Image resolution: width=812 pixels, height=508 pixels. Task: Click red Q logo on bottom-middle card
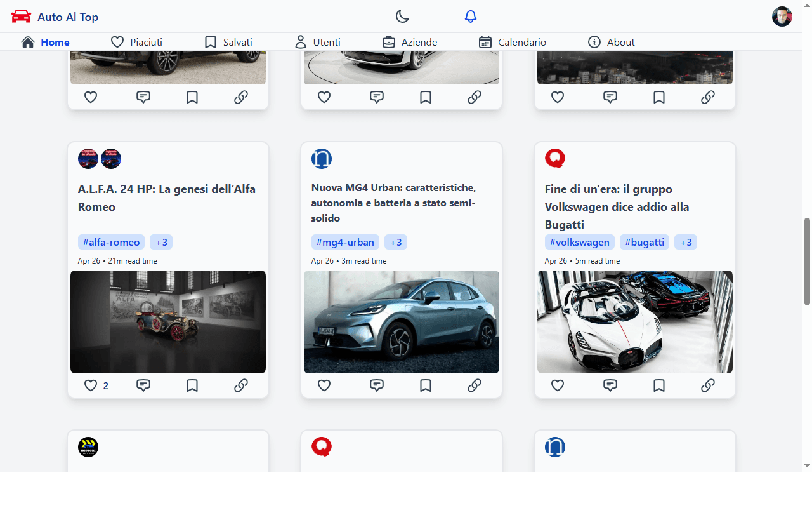pos(322,447)
